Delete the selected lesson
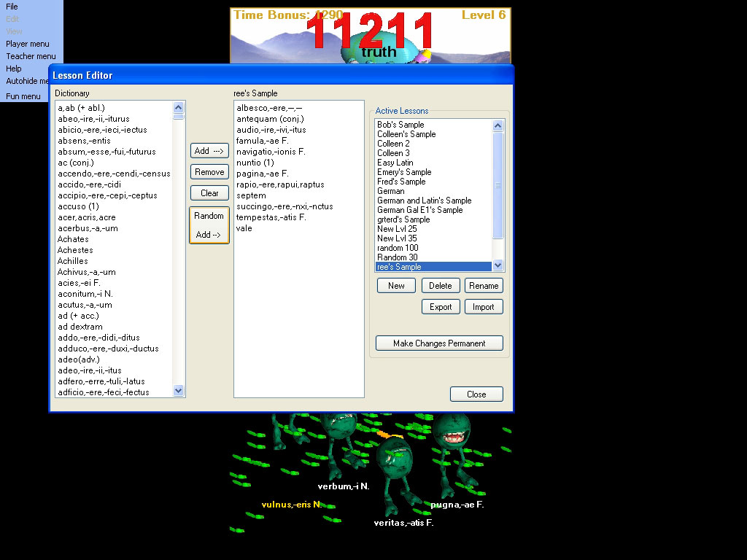Viewport: 747px width, 560px height. [441, 285]
